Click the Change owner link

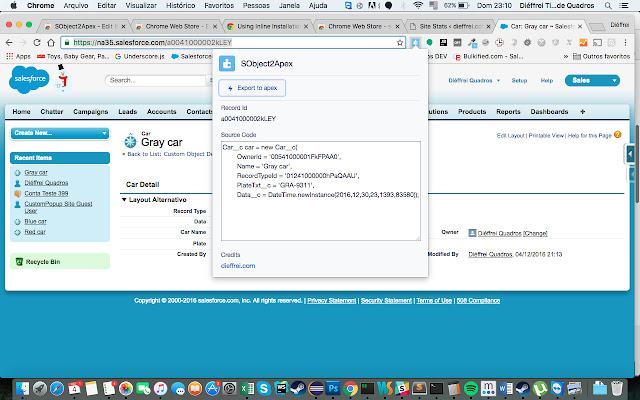click(x=535, y=233)
